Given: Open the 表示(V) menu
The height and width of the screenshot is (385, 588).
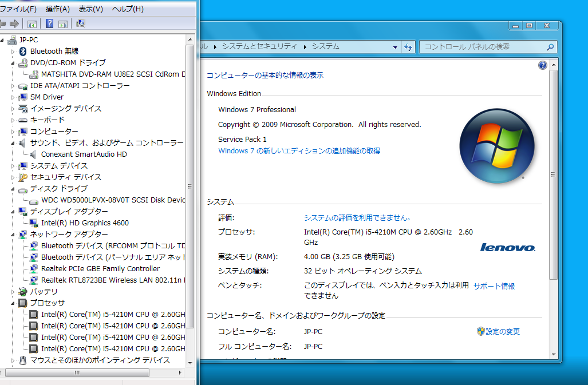Looking at the screenshot, I should tap(91, 9).
